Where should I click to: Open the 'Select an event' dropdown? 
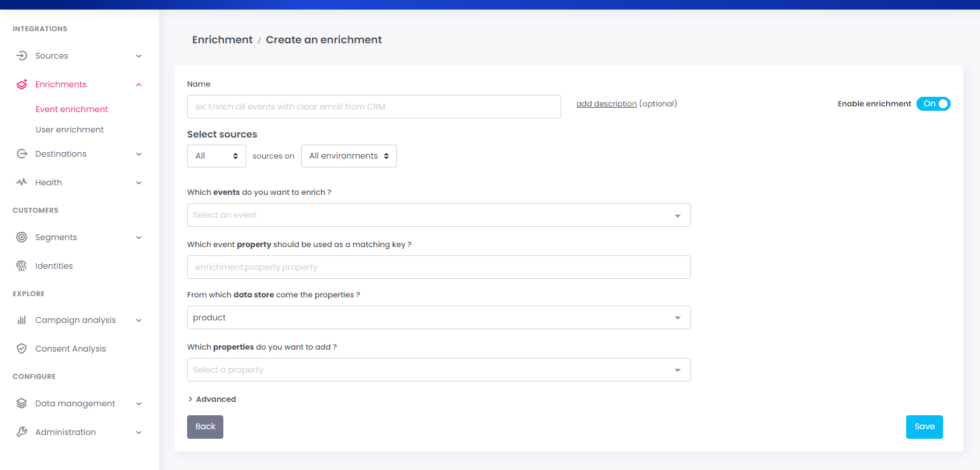pos(438,215)
